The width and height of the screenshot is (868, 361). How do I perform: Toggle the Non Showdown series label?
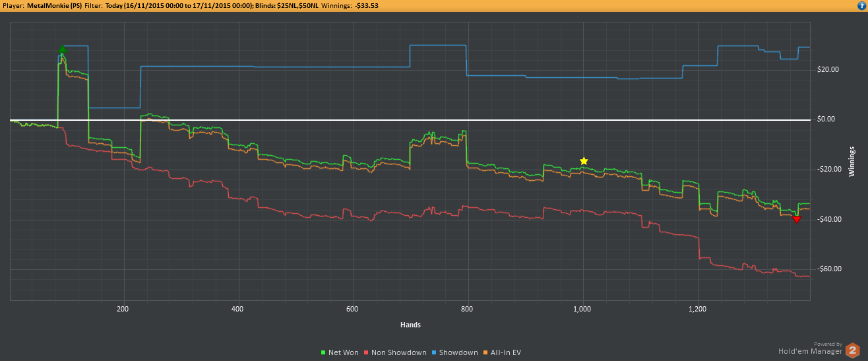click(398, 353)
